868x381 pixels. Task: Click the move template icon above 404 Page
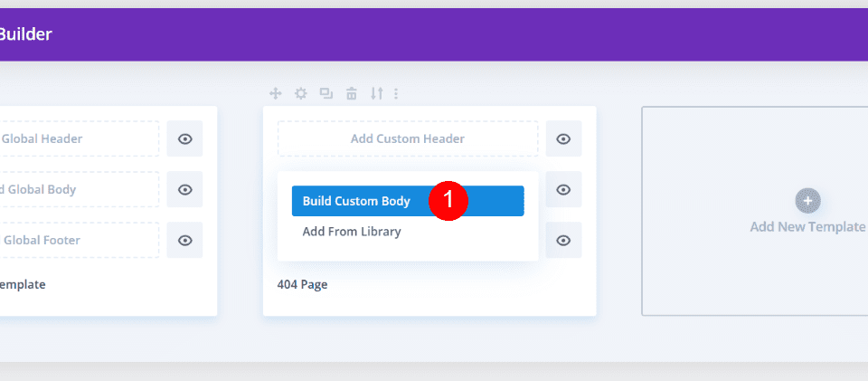coord(275,93)
